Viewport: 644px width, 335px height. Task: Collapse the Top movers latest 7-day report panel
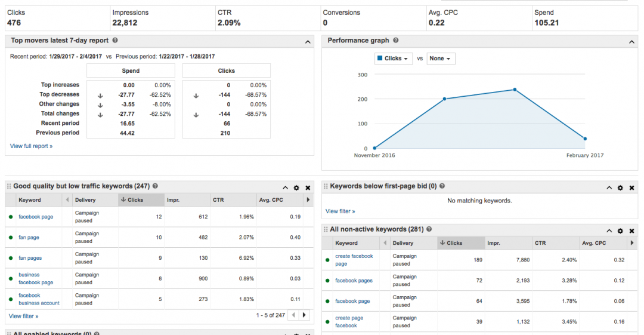(308, 42)
